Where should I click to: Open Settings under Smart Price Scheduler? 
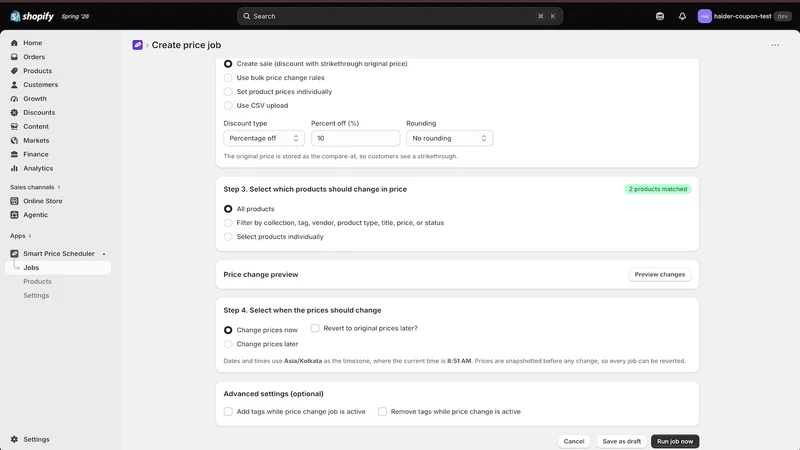pyautogui.click(x=36, y=295)
